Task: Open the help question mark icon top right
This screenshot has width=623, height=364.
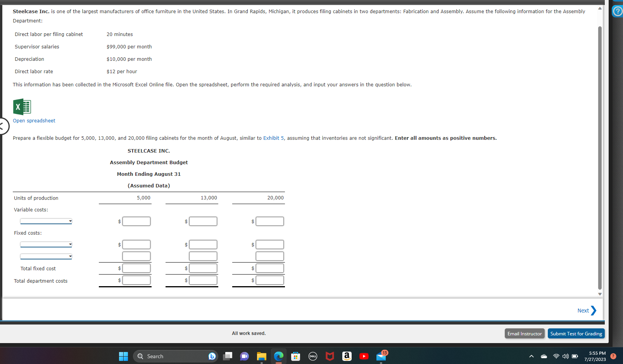Action: click(617, 11)
